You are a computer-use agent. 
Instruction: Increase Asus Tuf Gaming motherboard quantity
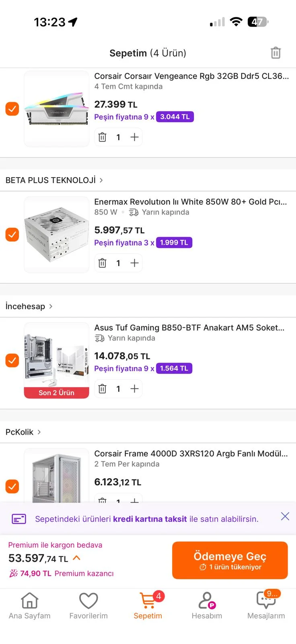click(134, 389)
